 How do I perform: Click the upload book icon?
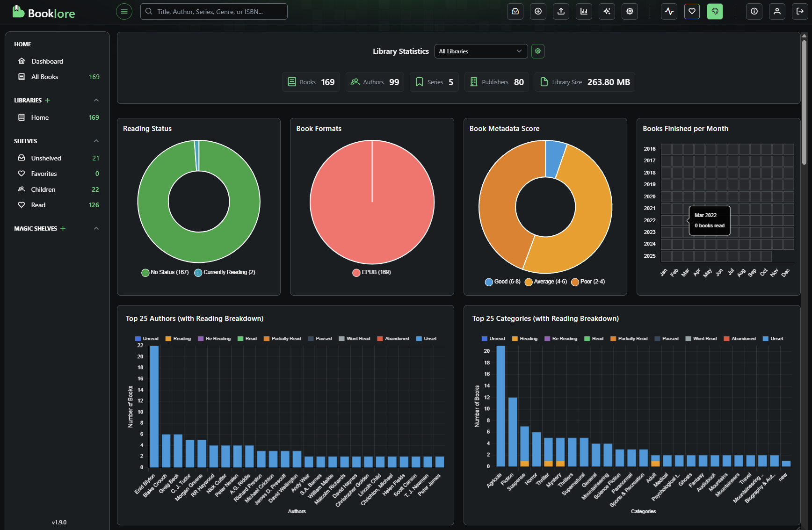tap(561, 11)
